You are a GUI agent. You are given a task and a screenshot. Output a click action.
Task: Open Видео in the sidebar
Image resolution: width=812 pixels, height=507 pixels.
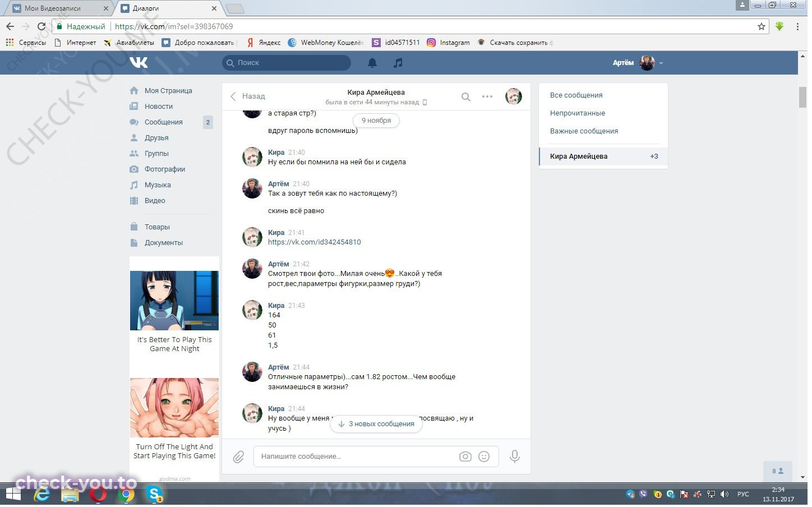[155, 201]
